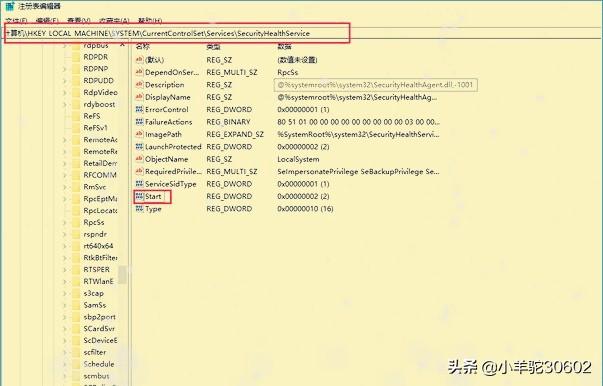
Task: Click the ErrorControl DWORD icon
Action: click(139, 109)
